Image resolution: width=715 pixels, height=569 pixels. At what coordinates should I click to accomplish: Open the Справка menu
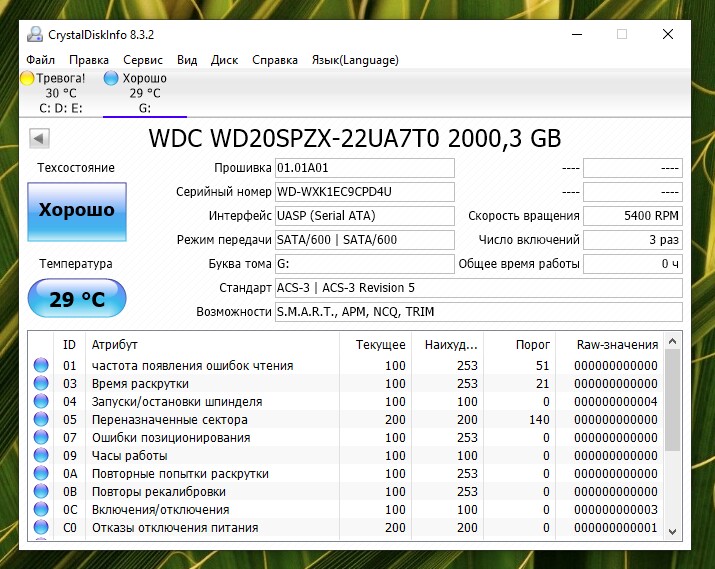[275, 60]
